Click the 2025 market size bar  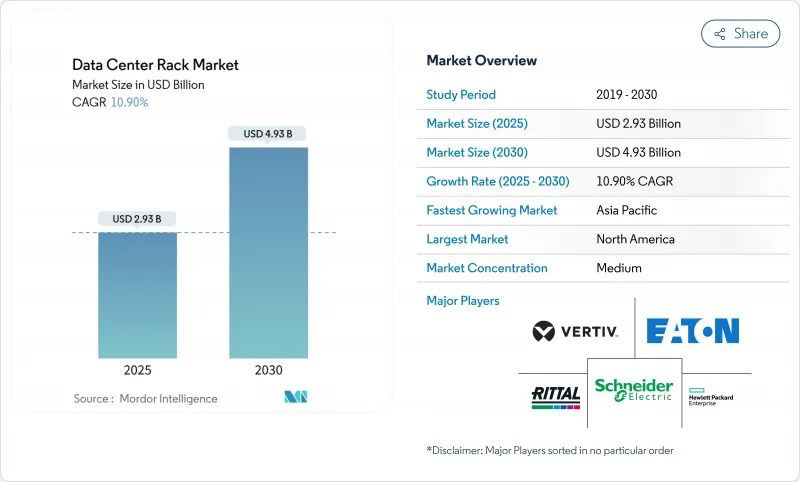138,296
